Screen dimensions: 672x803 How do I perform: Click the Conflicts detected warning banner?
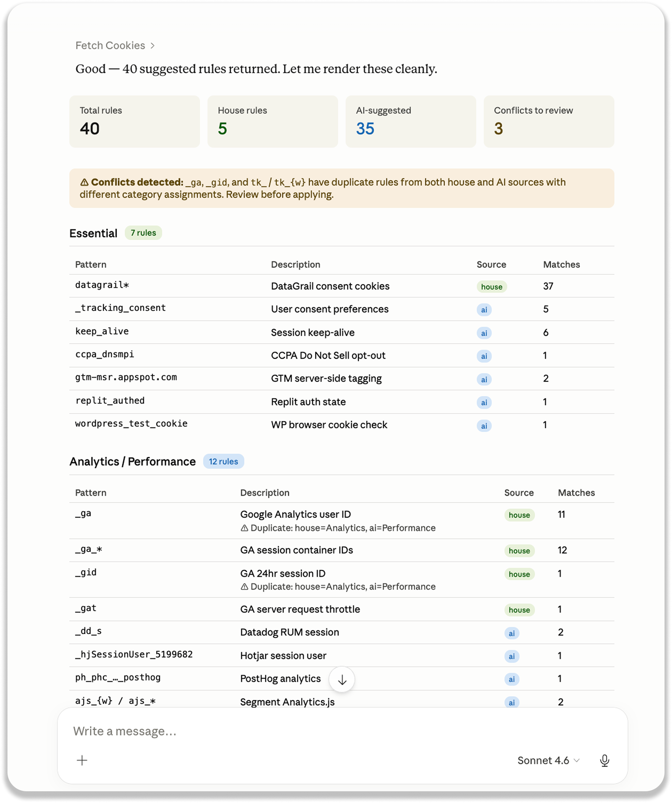[342, 188]
